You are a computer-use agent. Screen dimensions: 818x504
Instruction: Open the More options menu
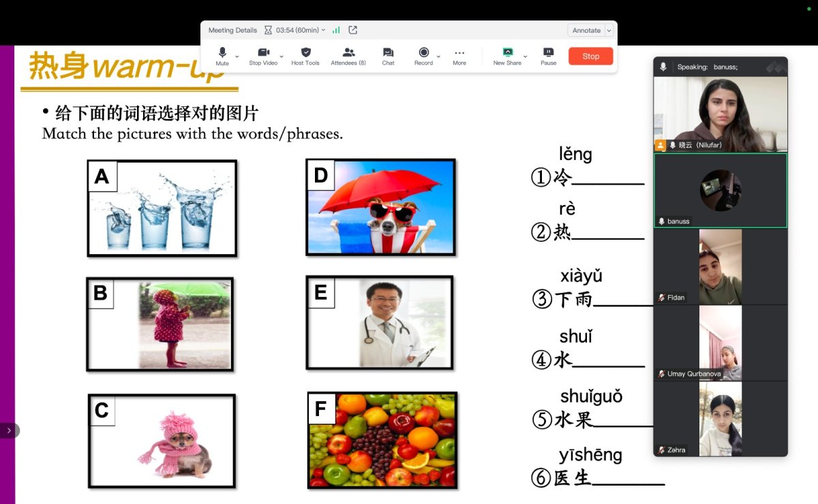459,56
